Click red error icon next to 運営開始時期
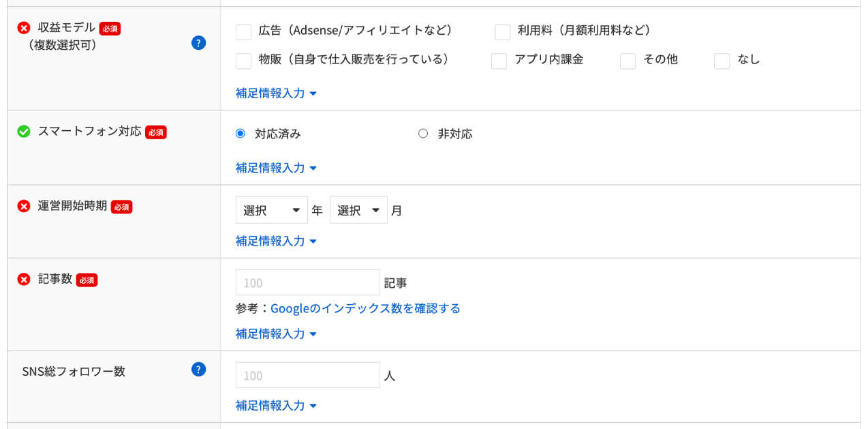 tap(24, 206)
